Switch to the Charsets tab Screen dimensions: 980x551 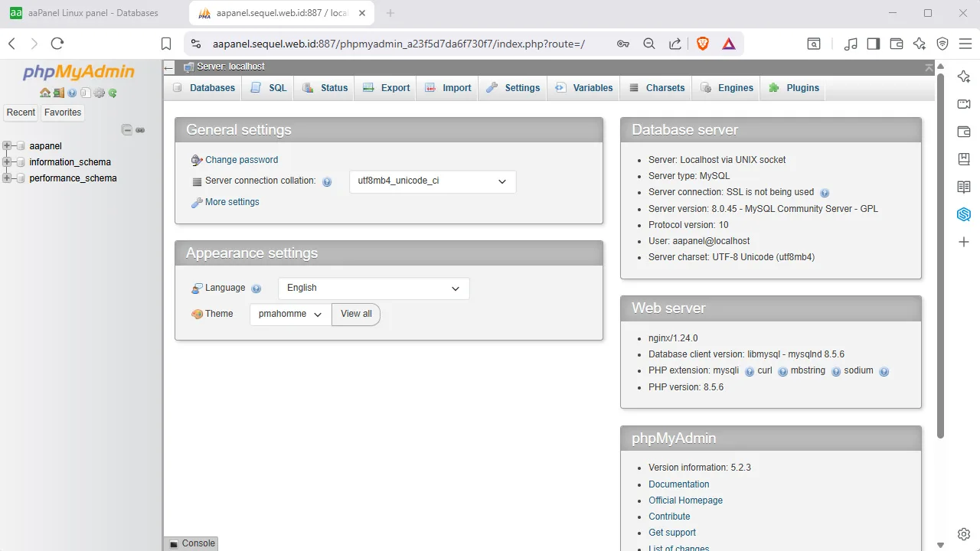click(x=657, y=88)
